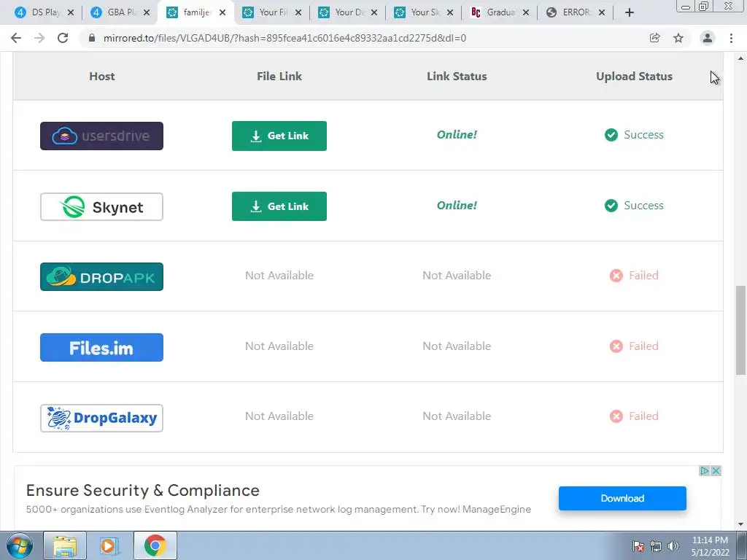The image size is (747, 560).
Task: Click the Chrome icon in the taskbar
Action: tap(155, 545)
